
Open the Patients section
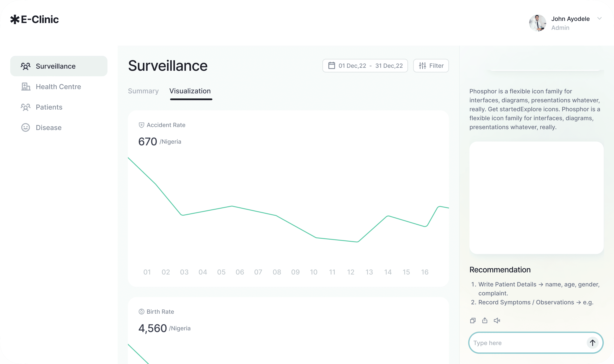[49, 107]
